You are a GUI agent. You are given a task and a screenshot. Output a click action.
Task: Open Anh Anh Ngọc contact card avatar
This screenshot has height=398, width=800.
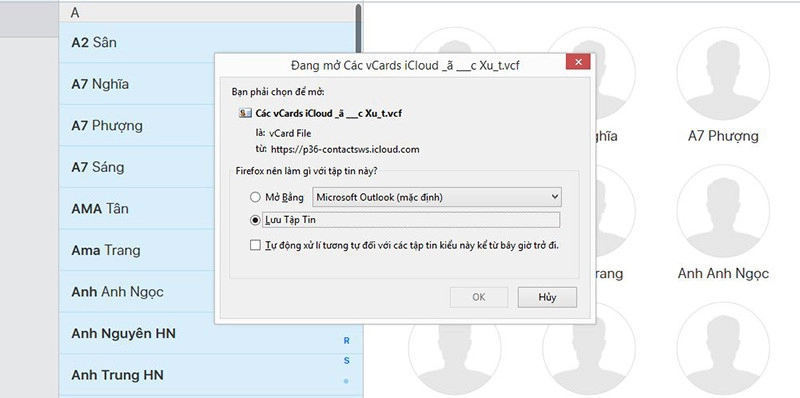723,211
